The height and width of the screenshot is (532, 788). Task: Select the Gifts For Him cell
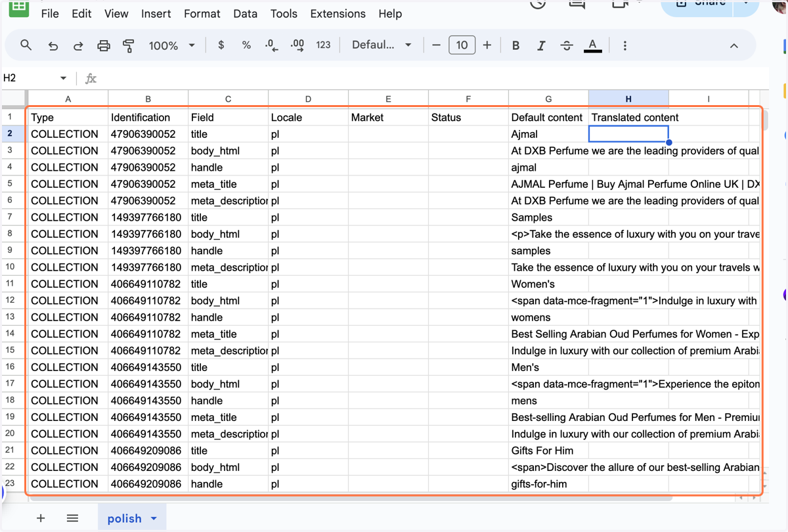coord(548,451)
